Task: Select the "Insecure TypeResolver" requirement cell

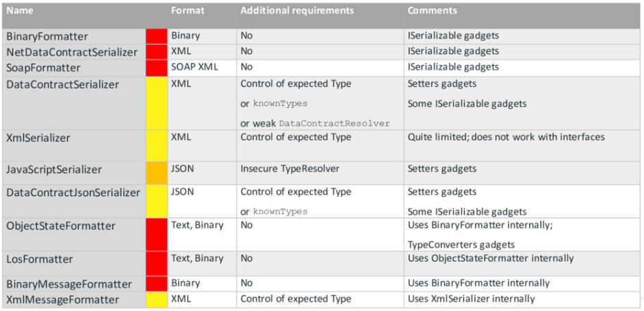Action: [x=291, y=168]
